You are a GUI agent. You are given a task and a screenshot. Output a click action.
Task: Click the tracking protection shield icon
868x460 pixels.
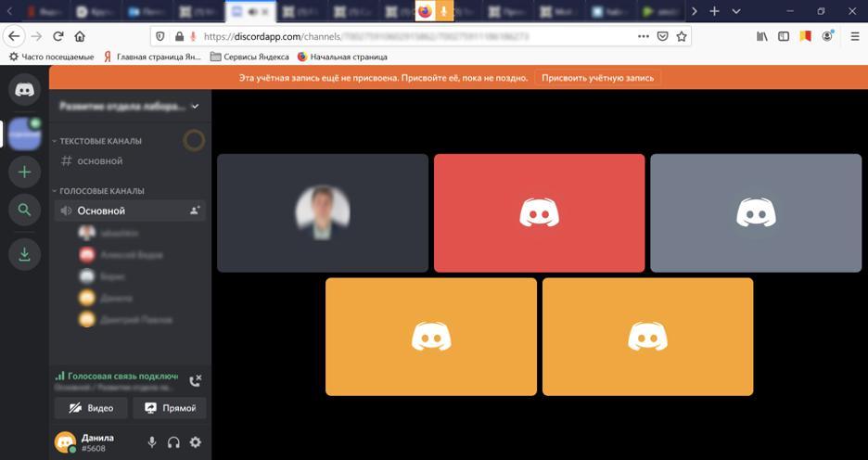[160, 36]
